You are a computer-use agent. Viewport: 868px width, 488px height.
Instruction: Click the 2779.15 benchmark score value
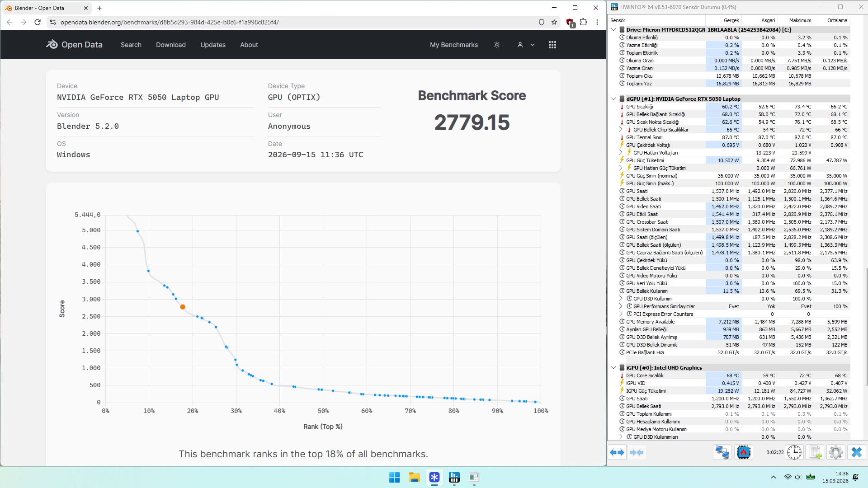pos(472,123)
